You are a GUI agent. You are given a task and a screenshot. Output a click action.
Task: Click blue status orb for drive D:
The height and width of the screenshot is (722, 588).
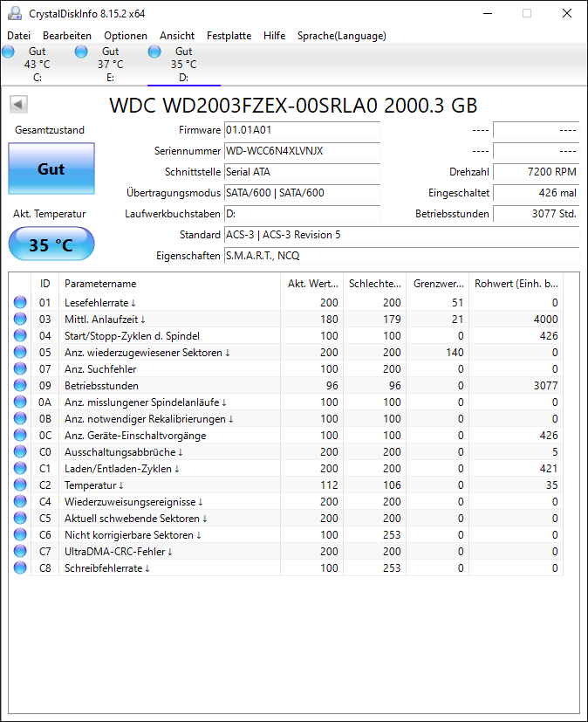(154, 52)
